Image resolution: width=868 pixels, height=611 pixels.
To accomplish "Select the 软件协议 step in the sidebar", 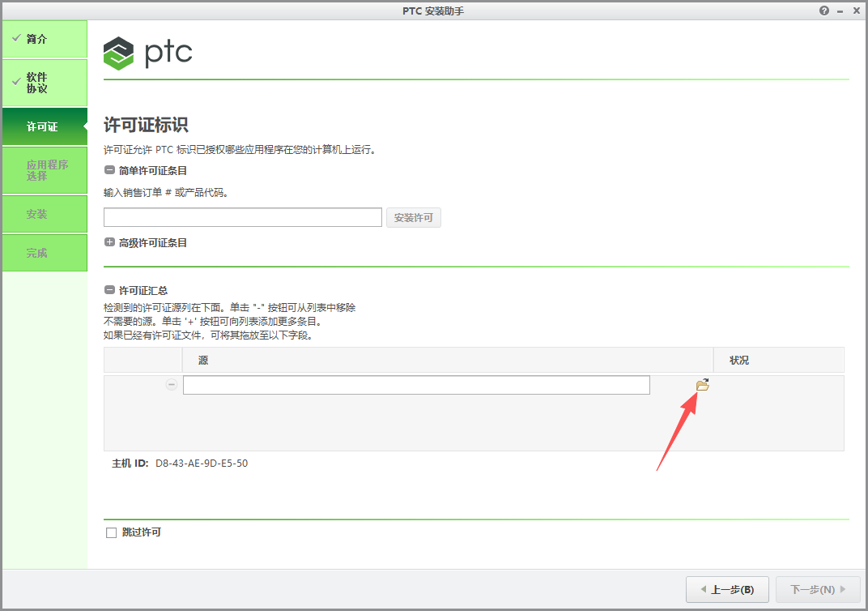I will (x=45, y=82).
